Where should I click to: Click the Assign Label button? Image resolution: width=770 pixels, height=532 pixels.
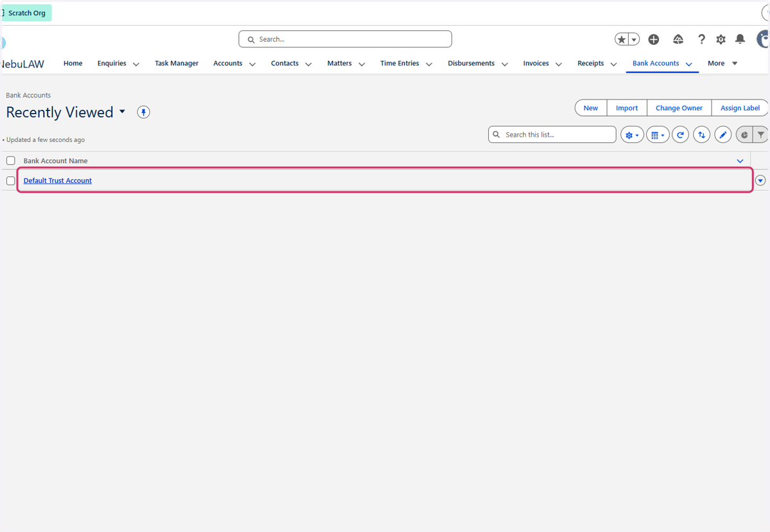click(x=740, y=108)
